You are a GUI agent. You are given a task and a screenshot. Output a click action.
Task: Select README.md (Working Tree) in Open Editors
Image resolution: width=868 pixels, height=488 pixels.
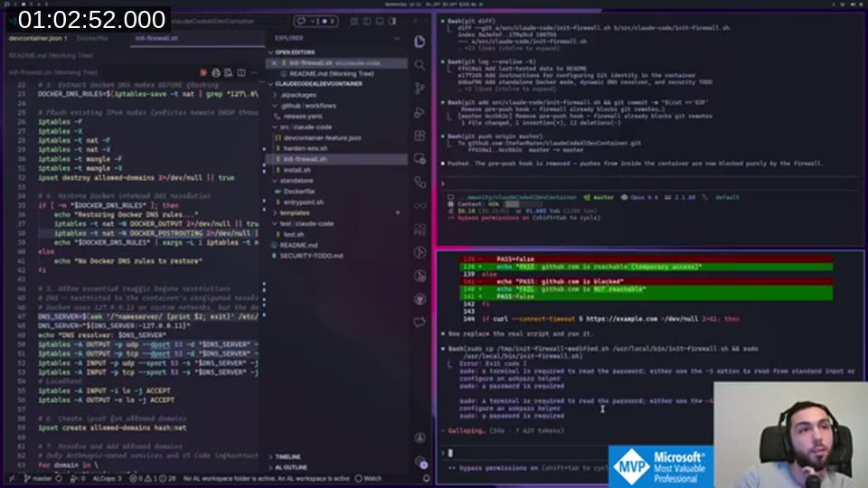click(331, 73)
